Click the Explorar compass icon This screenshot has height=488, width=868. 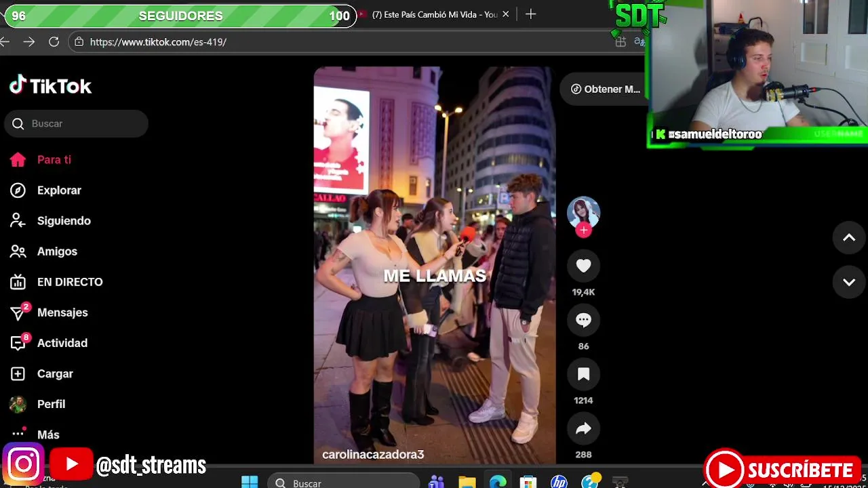18,190
